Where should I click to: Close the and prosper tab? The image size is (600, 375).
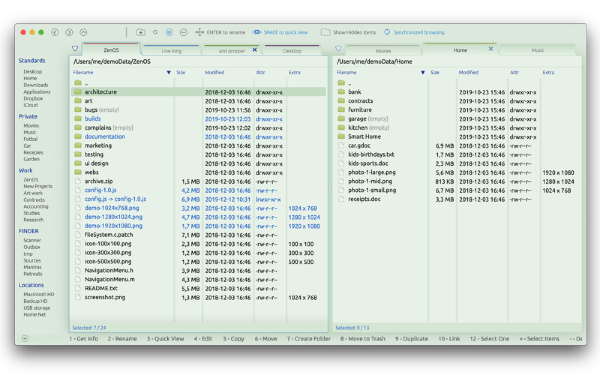[x=255, y=50]
